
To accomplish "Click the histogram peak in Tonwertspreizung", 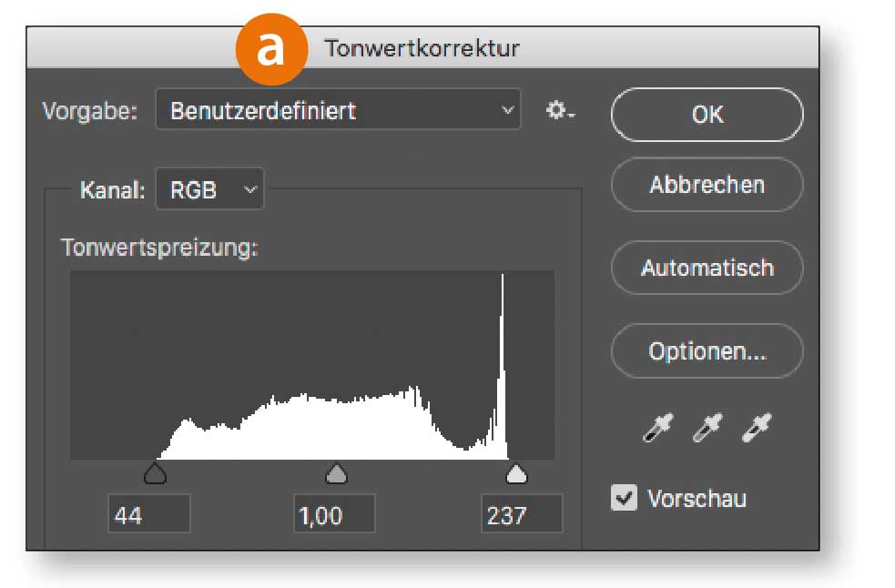I will click(502, 364).
